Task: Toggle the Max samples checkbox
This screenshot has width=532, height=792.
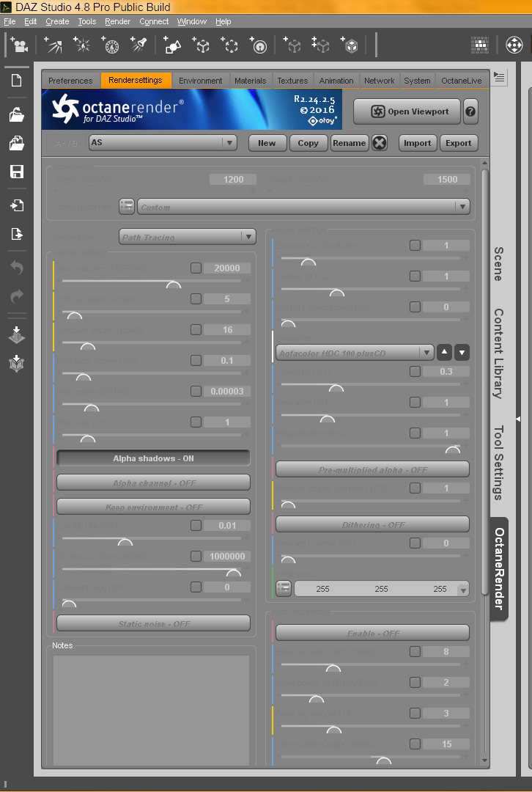Action: pyautogui.click(x=196, y=268)
